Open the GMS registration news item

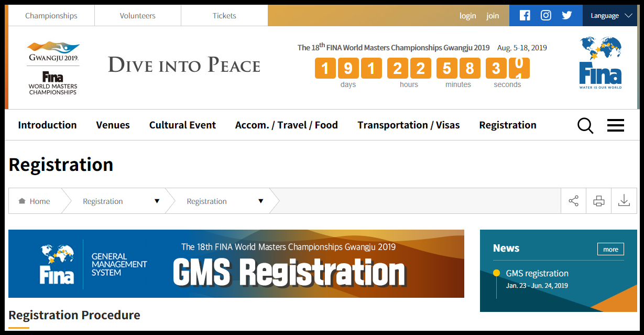tap(537, 273)
